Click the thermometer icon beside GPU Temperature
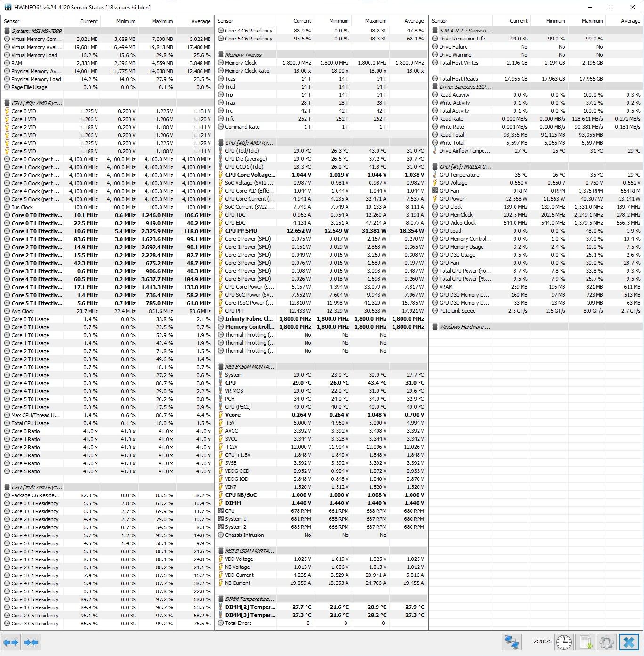Screen dimensions: 644x656 coord(435,175)
